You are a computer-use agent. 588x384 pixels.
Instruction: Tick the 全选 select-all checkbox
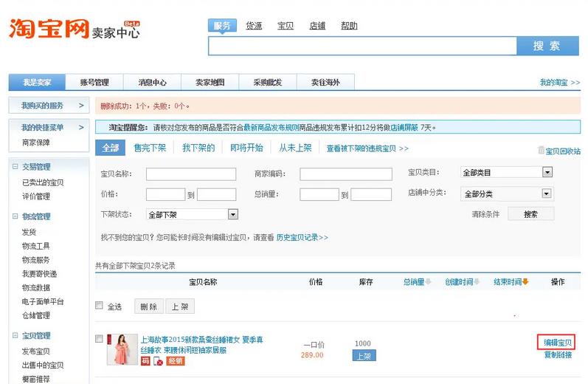coord(100,306)
